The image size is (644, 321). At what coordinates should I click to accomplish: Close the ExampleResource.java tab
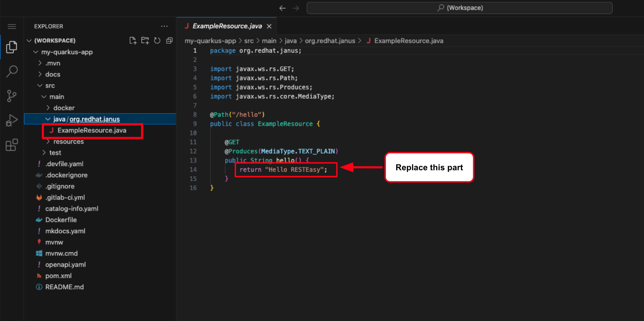269,26
